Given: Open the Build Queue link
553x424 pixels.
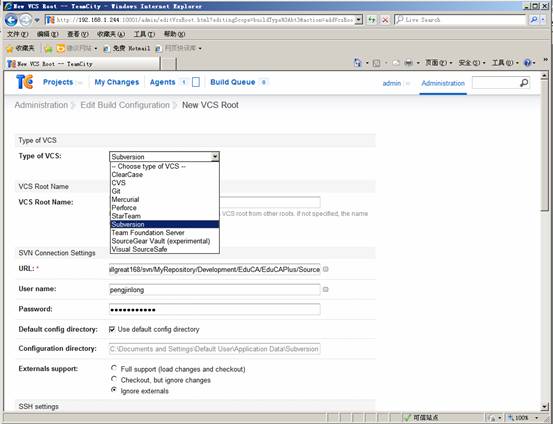Looking at the screenshot, I should 232,82.
